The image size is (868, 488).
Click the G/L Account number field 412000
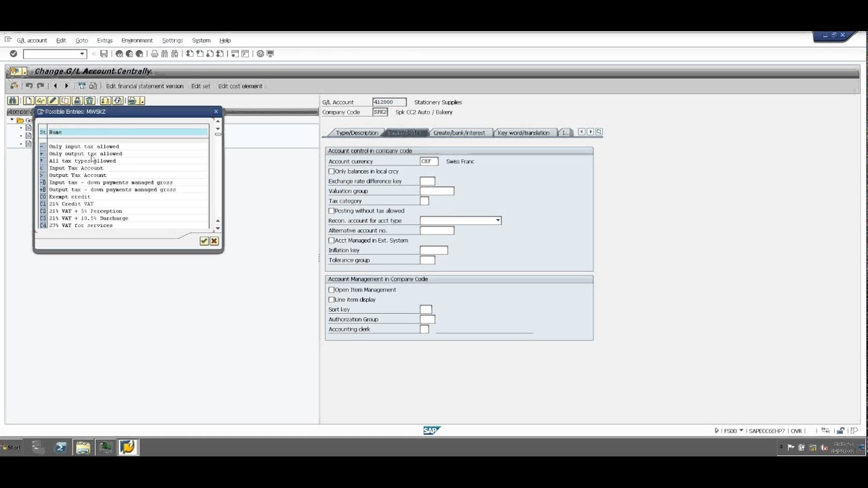click(x=389, y=102)
